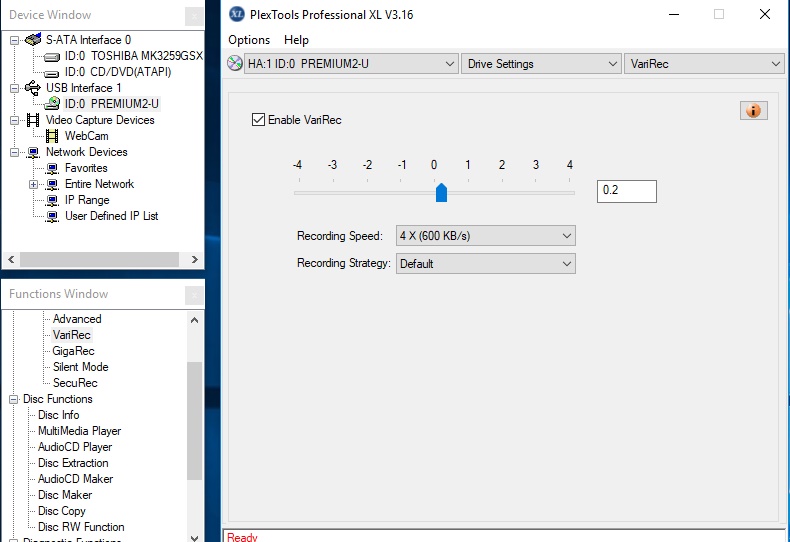Screen dimensions: 790x542
Task: Close the Functions Window panel
Action: (x=194, y=295)
